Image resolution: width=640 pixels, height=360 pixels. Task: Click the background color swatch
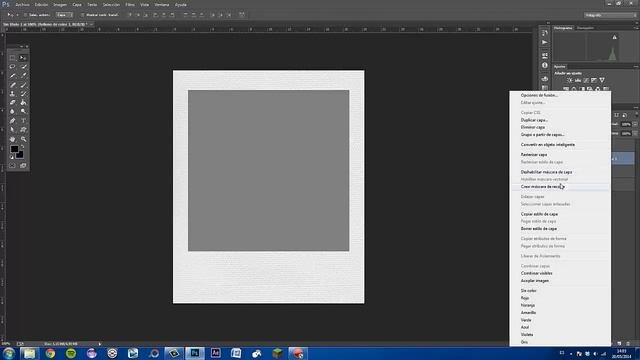(21, 156)
